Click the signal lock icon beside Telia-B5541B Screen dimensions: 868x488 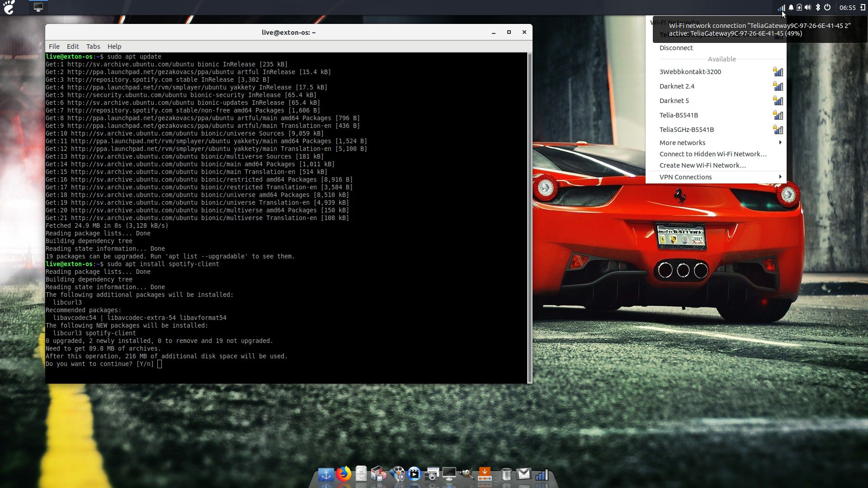[x=778, y=115]
